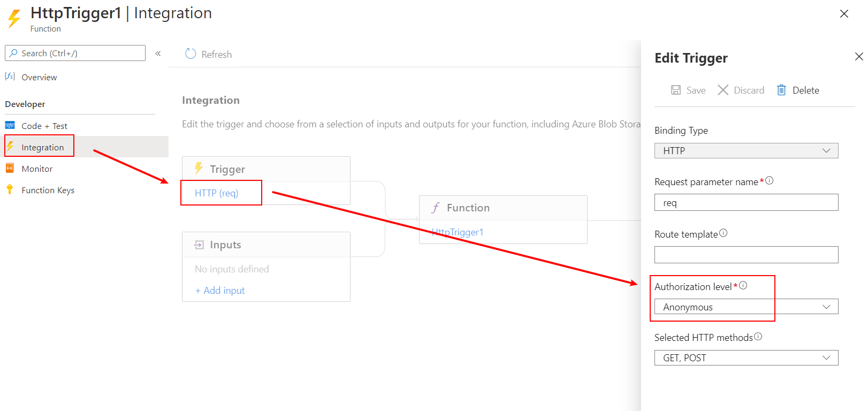Screen dimensions: 868x411
Task: Click the Save disk icon
Action: pos(676,90)
